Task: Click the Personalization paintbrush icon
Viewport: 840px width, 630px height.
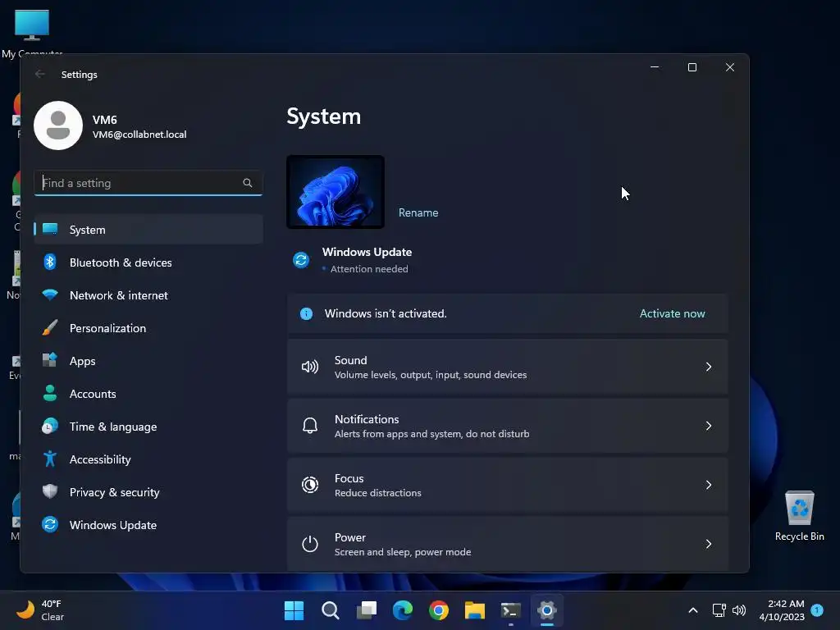Action: (50, 327)
